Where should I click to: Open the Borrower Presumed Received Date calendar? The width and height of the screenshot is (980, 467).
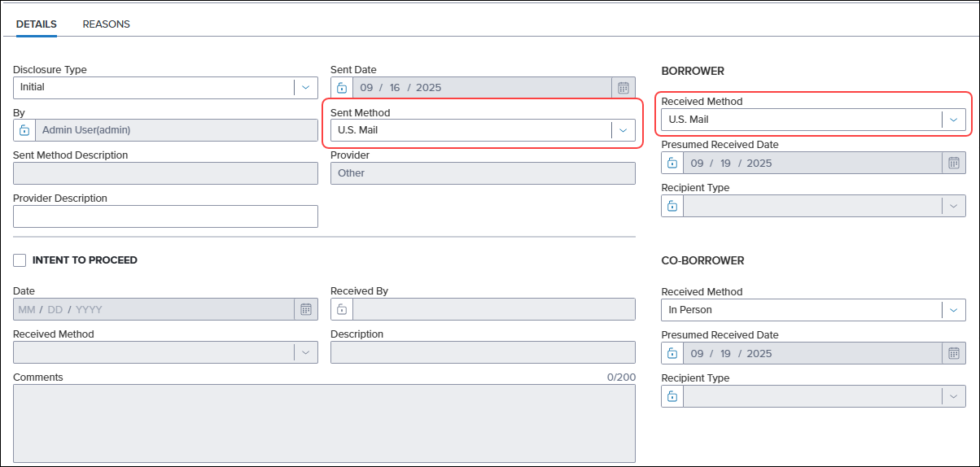pyautogui.click(x=954, y=164)
